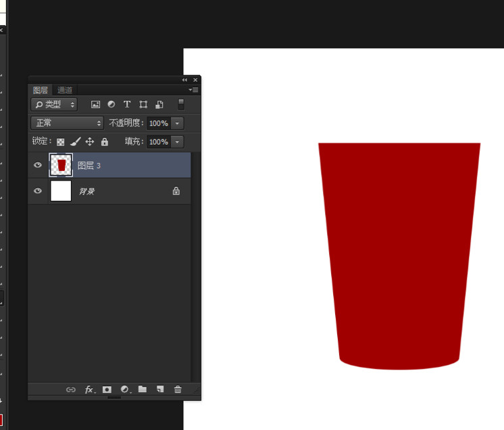Select the 图层 3 layer thumbnail
This screenshot has height=430, width=504.
61,165
